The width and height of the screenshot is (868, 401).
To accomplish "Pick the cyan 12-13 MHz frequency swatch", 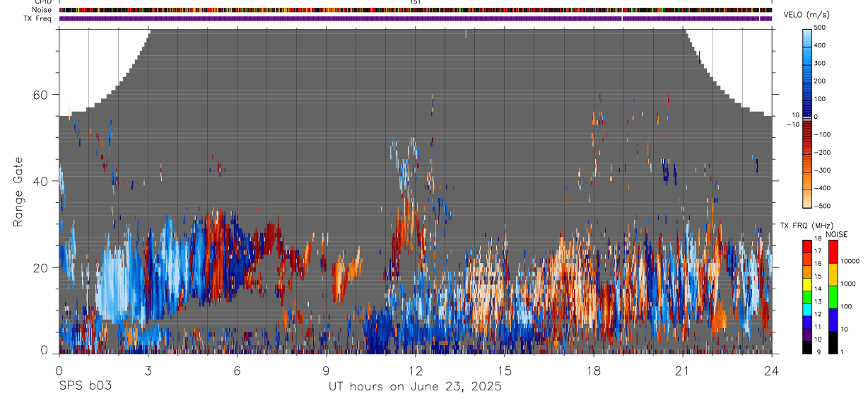I will (x=807, y=309).
